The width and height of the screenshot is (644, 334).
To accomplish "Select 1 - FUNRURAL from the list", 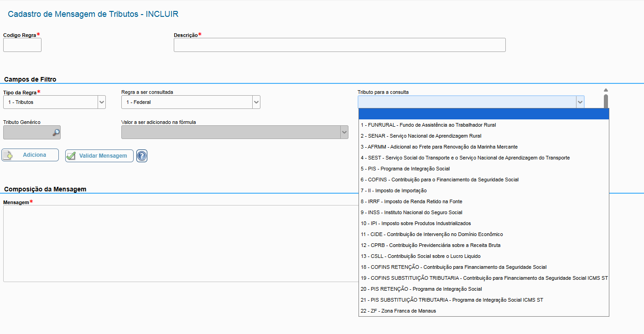I will pos(428,125).
